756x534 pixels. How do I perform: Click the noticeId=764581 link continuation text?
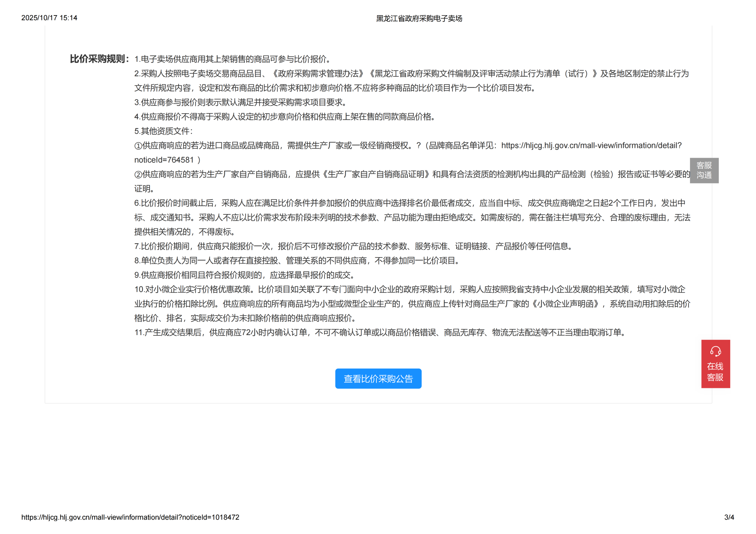(x=164, y=160)
